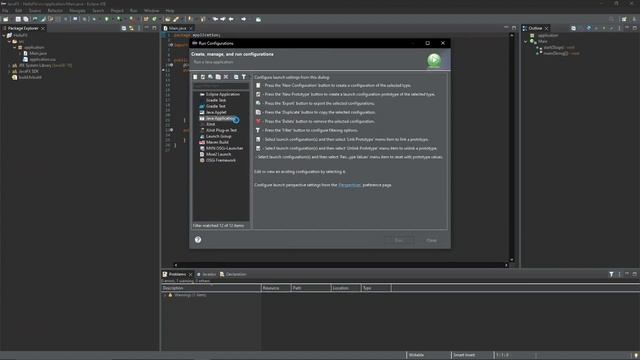Open the Filter launch configurations funnel icon
Image resolution: width=640 pixels, height=360 pixels.
coord(244,77)
